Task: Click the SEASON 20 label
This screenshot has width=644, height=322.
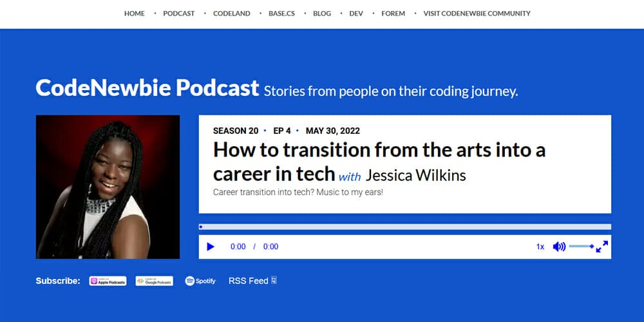Action: click(236, 131)
